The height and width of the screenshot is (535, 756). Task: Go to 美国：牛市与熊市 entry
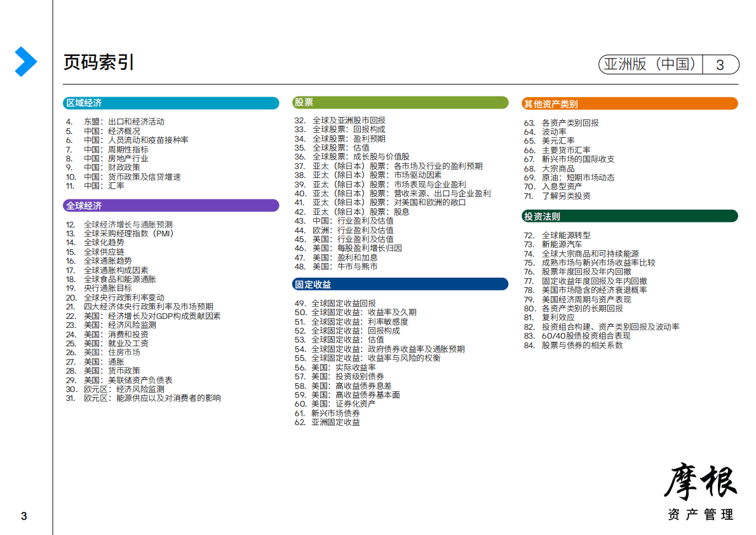[x=344, y=267]
